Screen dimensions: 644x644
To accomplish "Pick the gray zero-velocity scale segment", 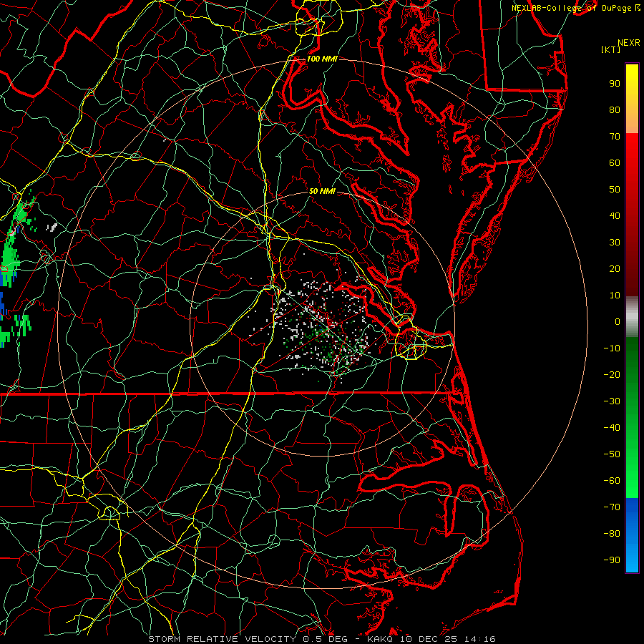I will click(x=632, y=317).
